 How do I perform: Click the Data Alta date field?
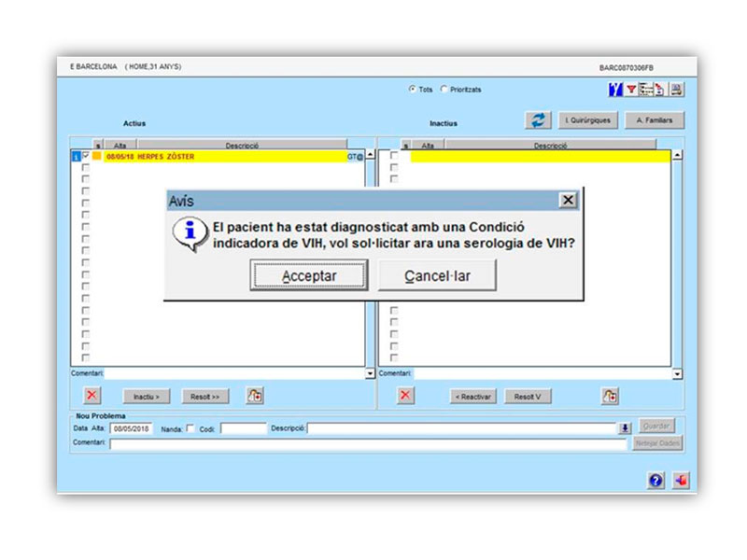131,428
